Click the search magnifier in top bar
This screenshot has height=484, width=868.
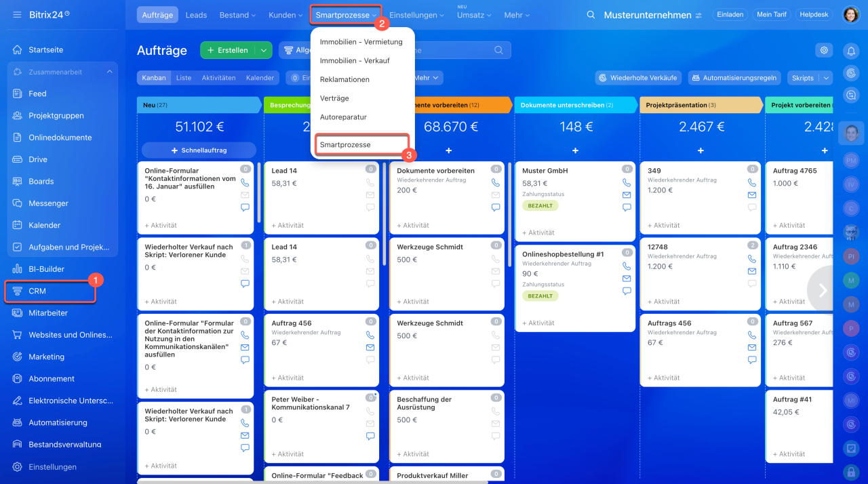pos(591,15)
